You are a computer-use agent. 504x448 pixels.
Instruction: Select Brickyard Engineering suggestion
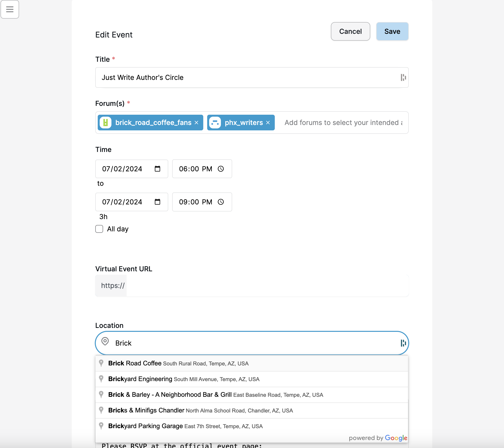pyautogui.click(x=252, y=379)
